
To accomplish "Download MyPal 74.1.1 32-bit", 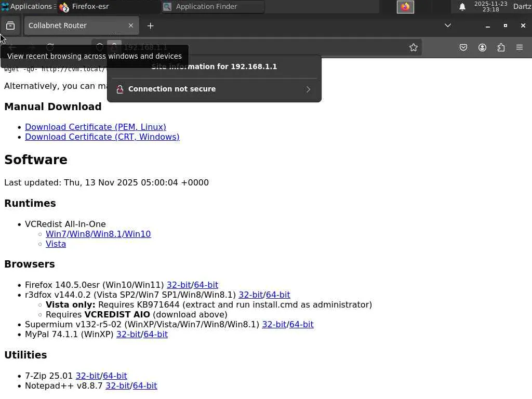I will (129, 334).
